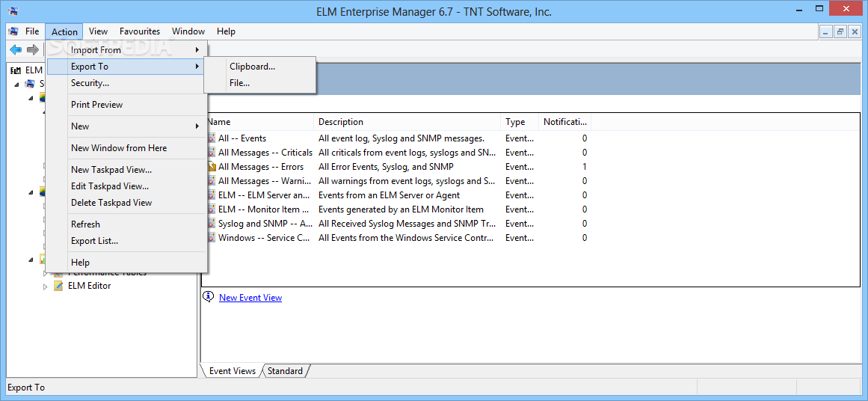Viewport: 868px width, 401px height.
Task: Open the View menu
Action: click(98, 31)
